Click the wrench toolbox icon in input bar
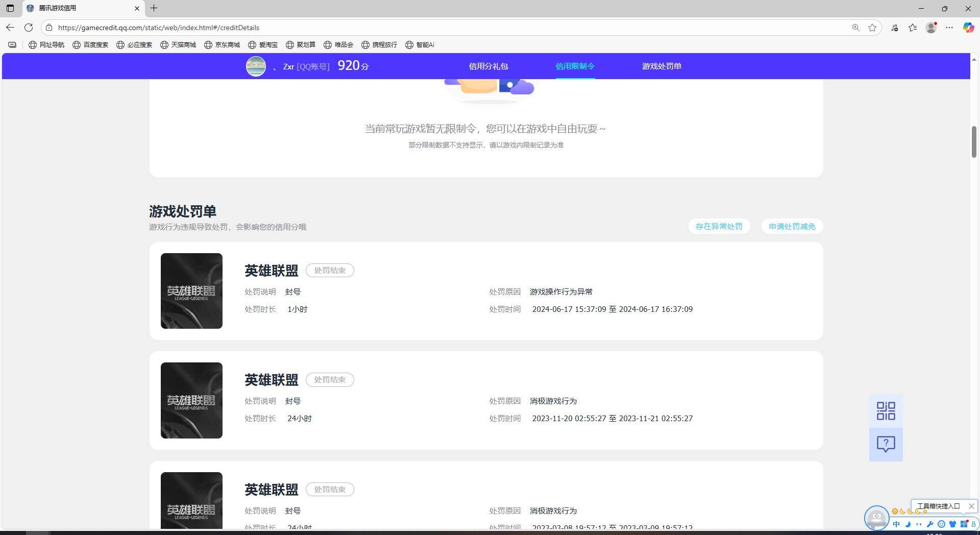Image resolution: width=980 pixels, height=535 pixels. pos(930,524)
